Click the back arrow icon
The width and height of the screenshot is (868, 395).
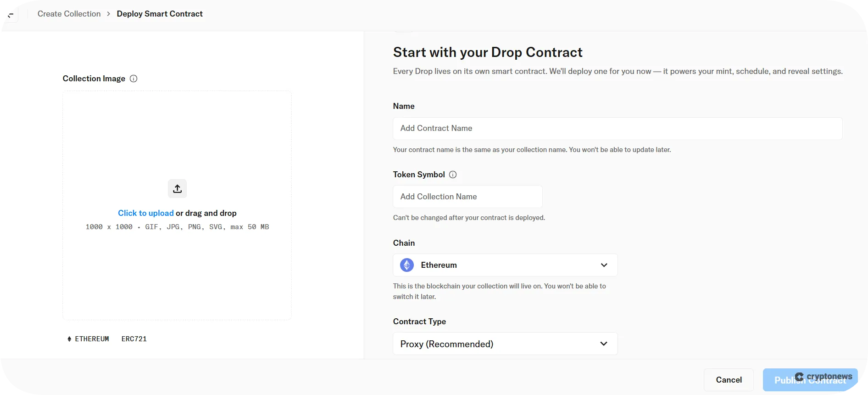[10, 14]
